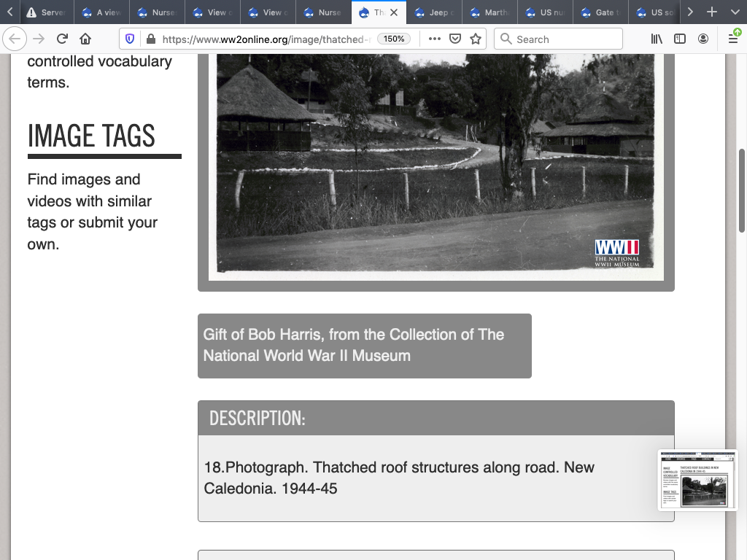Click the back navigation arrow

(x=15, y=39)
